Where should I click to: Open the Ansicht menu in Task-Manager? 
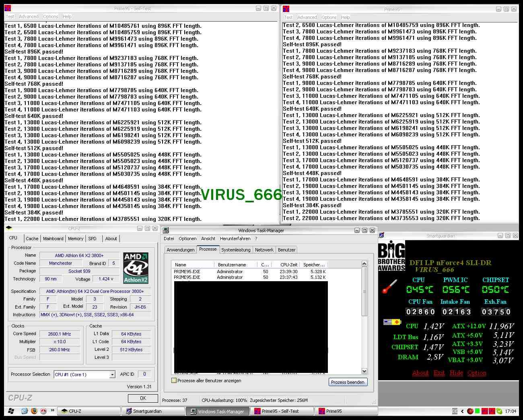pyautogui.click(x=208, y=239)
